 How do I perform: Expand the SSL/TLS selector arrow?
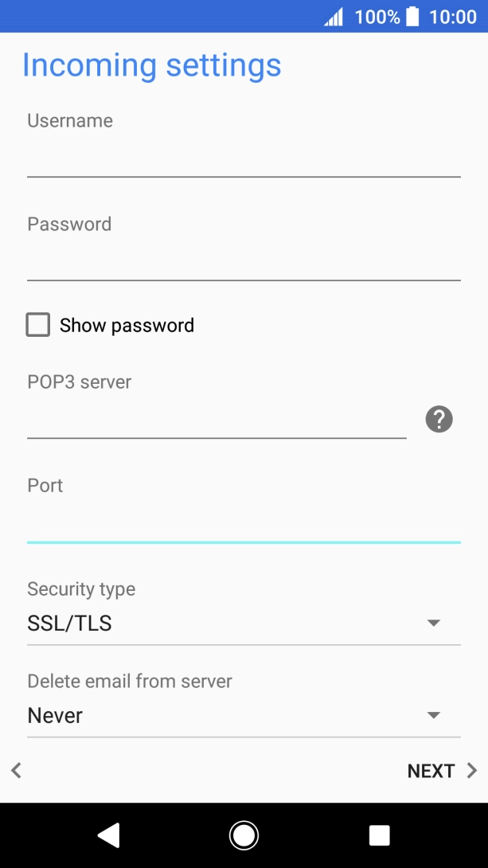click(432, 623)
